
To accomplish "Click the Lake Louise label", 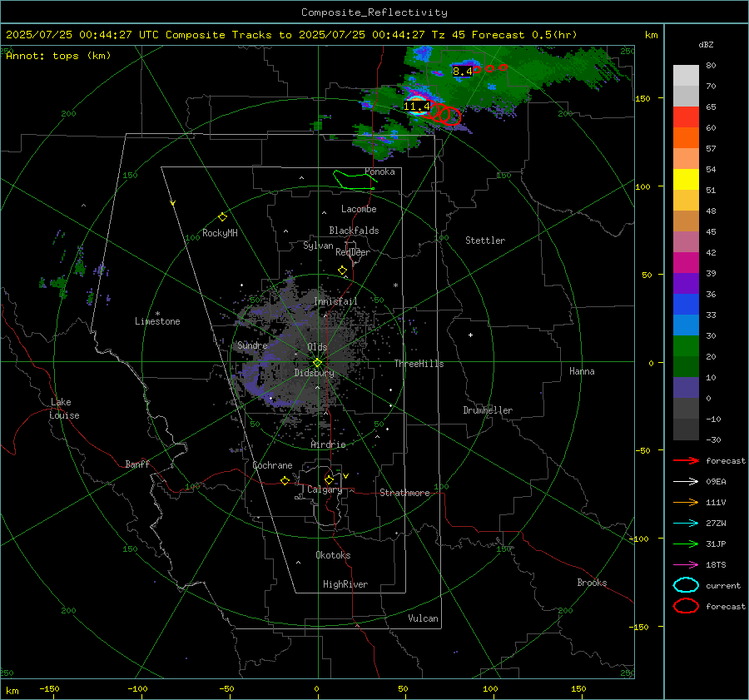I will pos(64,409).
